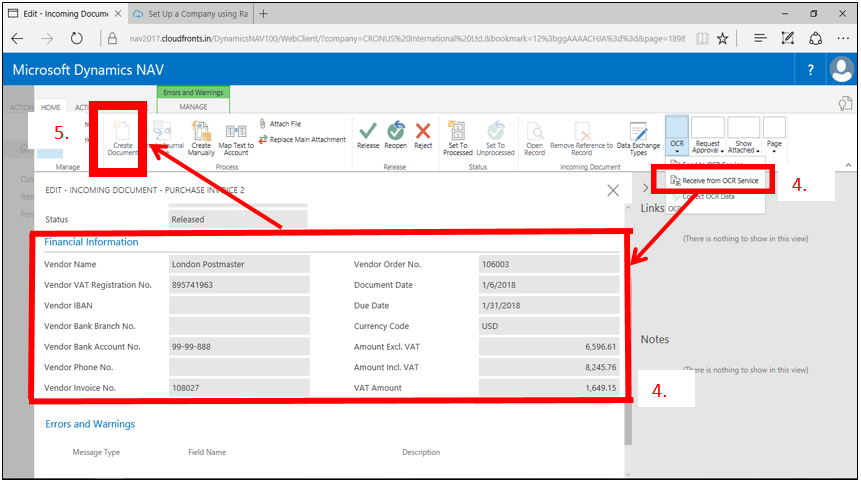Open the NAV help question mark

(x=810, y=70)
